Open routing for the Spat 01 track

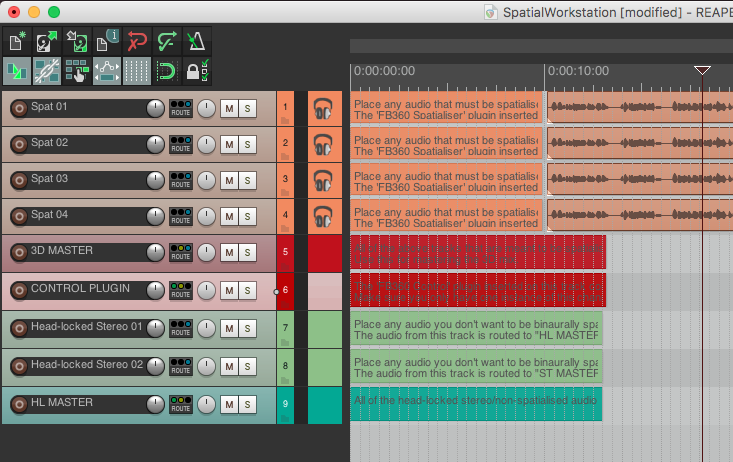pos(181,108)
